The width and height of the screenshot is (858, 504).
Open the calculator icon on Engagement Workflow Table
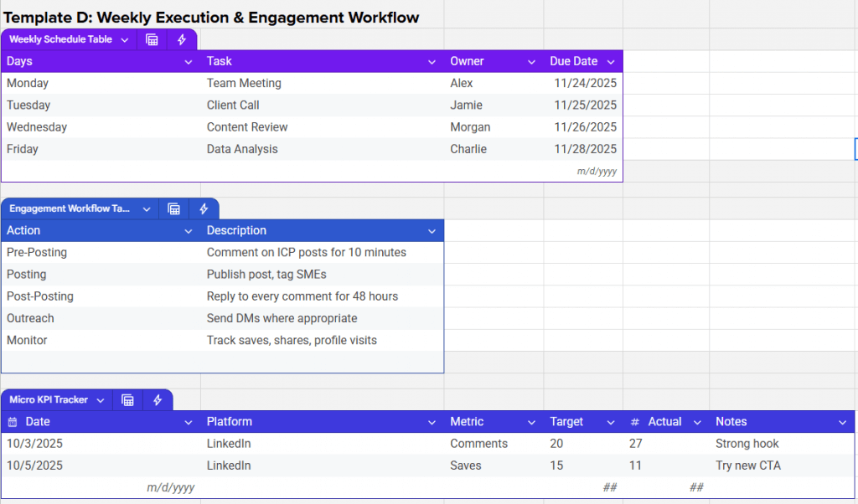pos(173,208)
